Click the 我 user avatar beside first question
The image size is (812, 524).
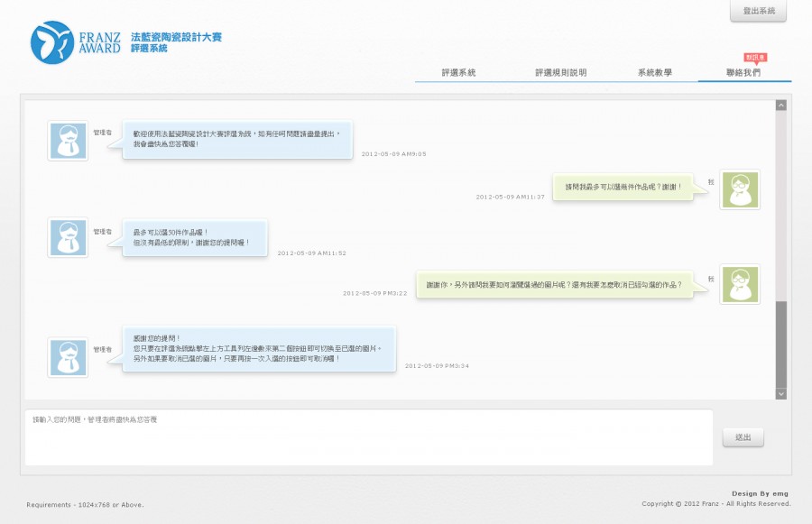740,189
